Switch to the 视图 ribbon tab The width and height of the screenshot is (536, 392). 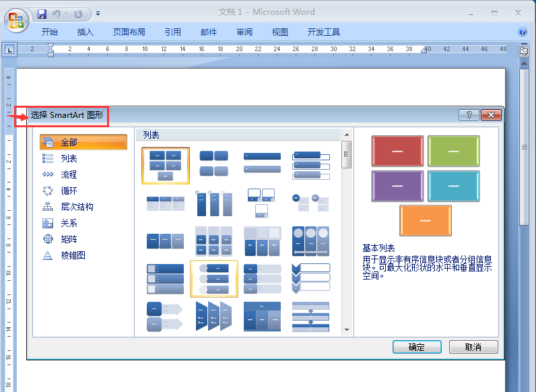[280, 32]
